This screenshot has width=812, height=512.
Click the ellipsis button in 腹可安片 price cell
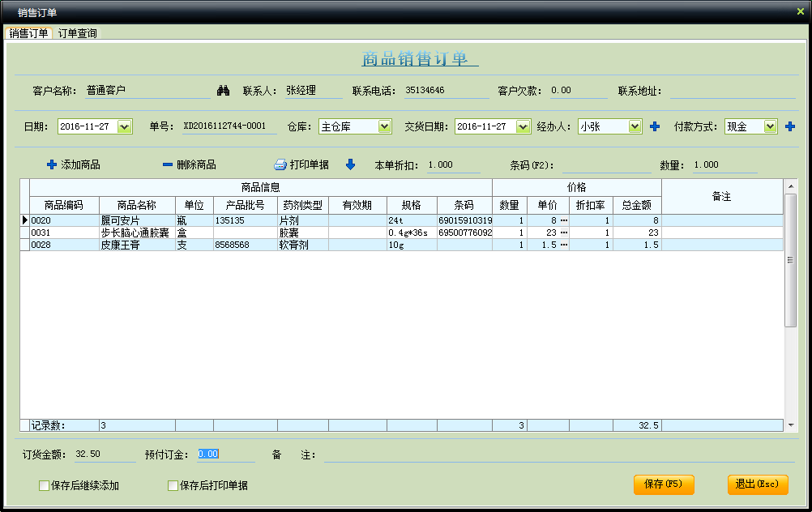[564, 220]
